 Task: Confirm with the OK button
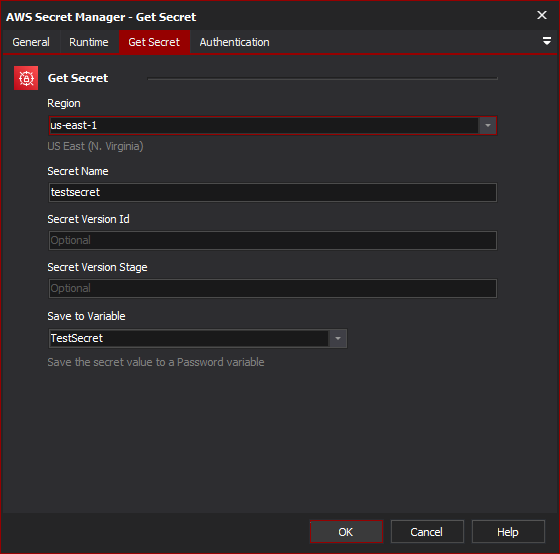(x=346, y=532)
